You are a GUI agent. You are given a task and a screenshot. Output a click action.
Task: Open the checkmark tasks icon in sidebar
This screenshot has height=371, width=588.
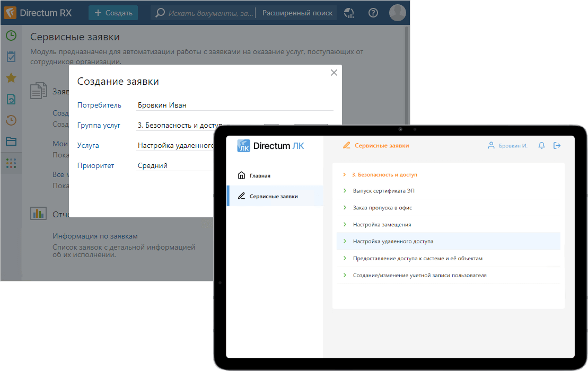click(x=11, y=57)
